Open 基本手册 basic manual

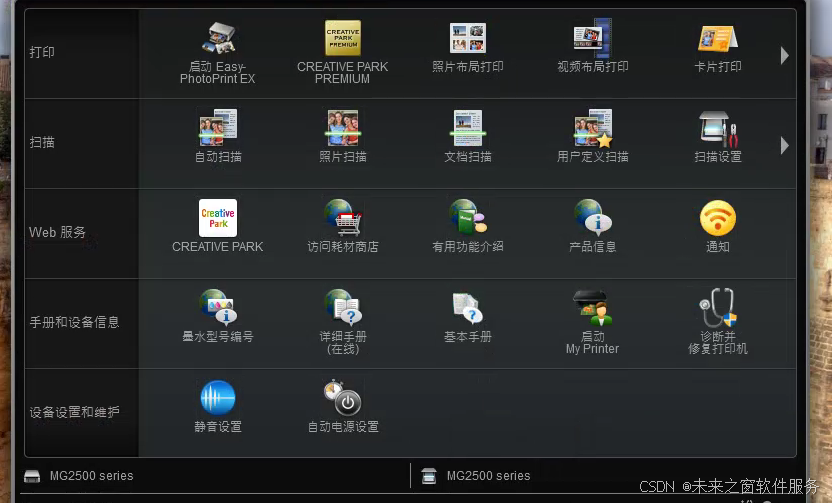[467, 317]
